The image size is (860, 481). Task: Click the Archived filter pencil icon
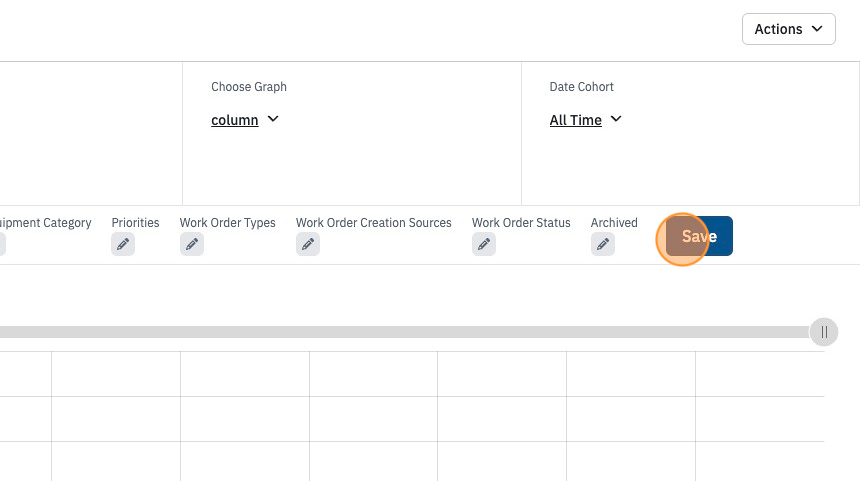click(603, 244)
